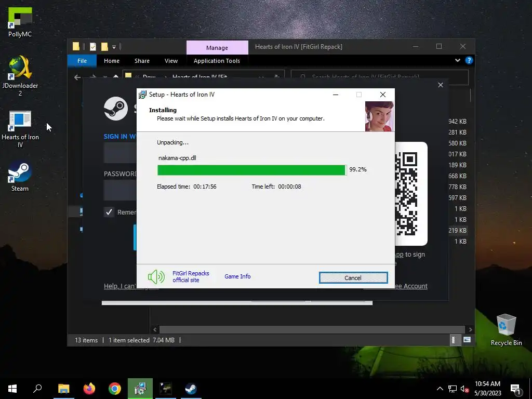Screen dimensions: 532x399
Task: Click the setup icon in installer title bar
Action: click(142, 95)
